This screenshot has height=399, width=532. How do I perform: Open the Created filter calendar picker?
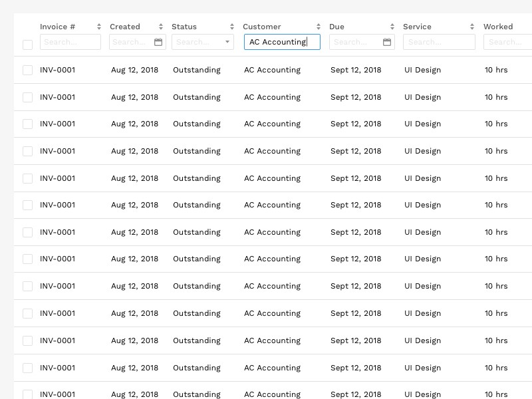coord(158,42)
